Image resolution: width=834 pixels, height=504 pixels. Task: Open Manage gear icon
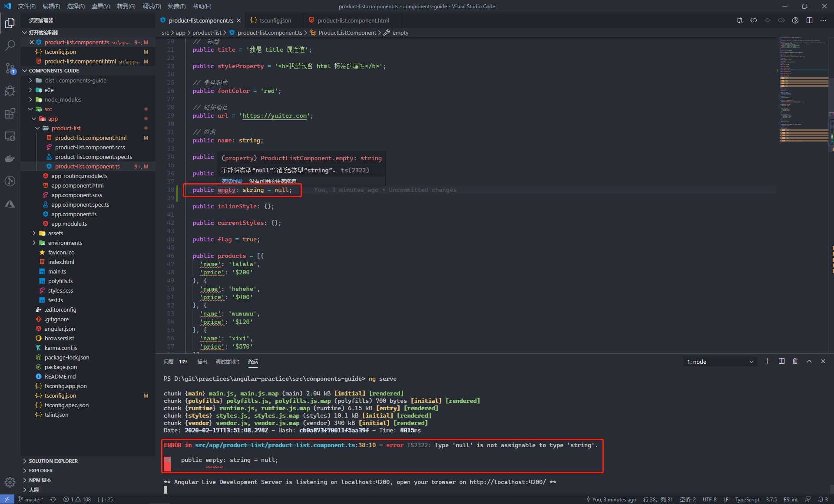click(10, 482)
